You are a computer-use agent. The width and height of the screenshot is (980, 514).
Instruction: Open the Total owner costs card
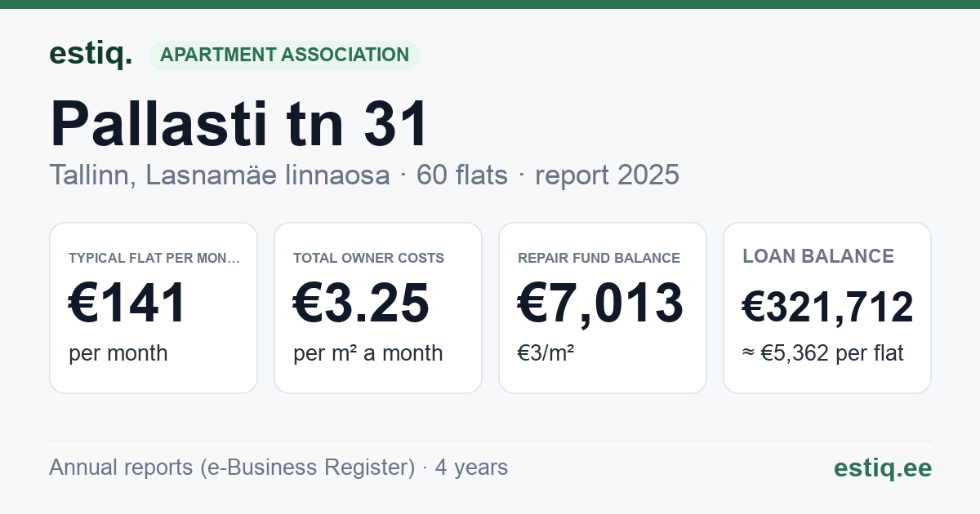378,308
